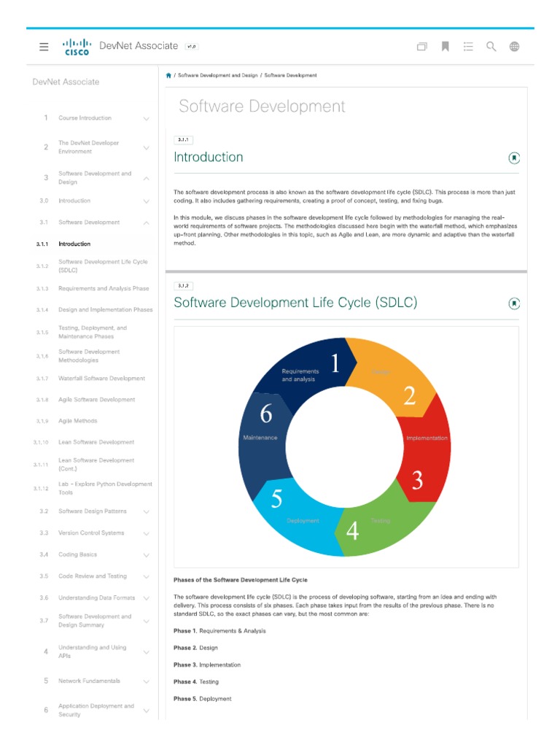Open Lab - Explore Python Development Tools item

(x=105, y=488)
